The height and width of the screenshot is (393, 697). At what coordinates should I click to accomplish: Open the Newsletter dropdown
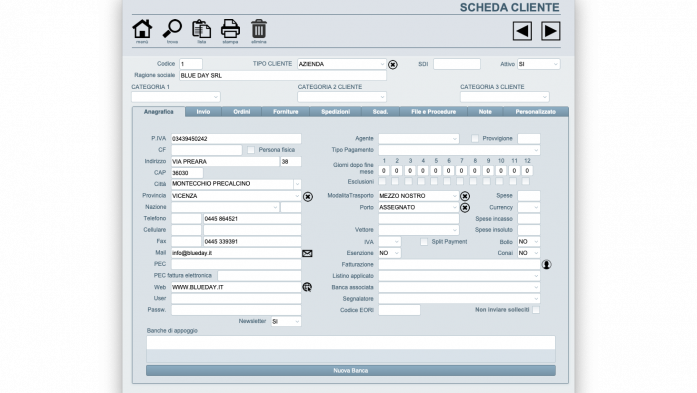coord(286,321)
